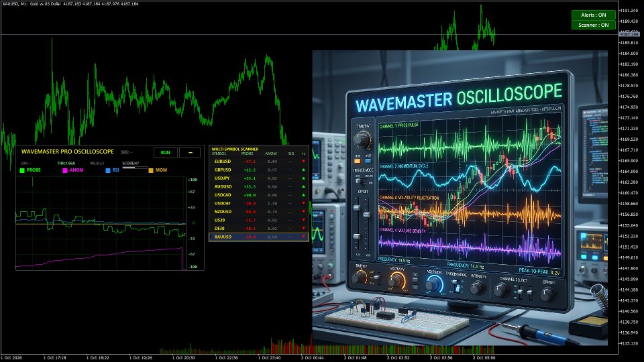Select NZDUSD in the scanner list
The width and height of the screenshot is (644, 362).
pos(223,211)
